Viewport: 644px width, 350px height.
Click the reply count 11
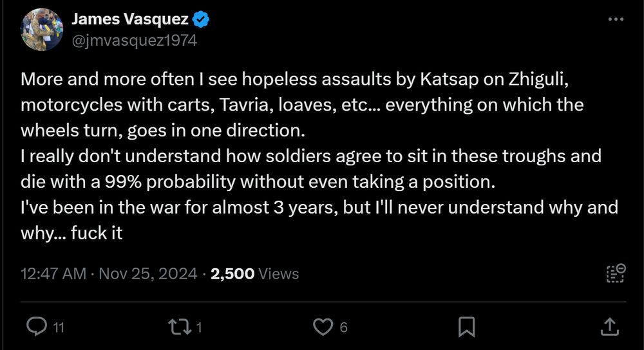tap(58, 327)
